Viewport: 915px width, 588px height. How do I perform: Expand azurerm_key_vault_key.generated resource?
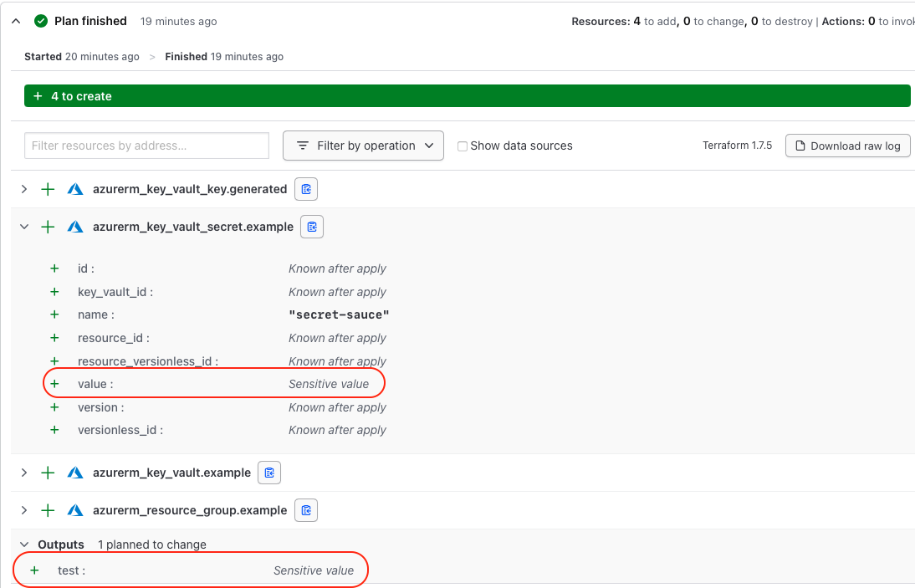pyautogui.click(x=24, y=189)
